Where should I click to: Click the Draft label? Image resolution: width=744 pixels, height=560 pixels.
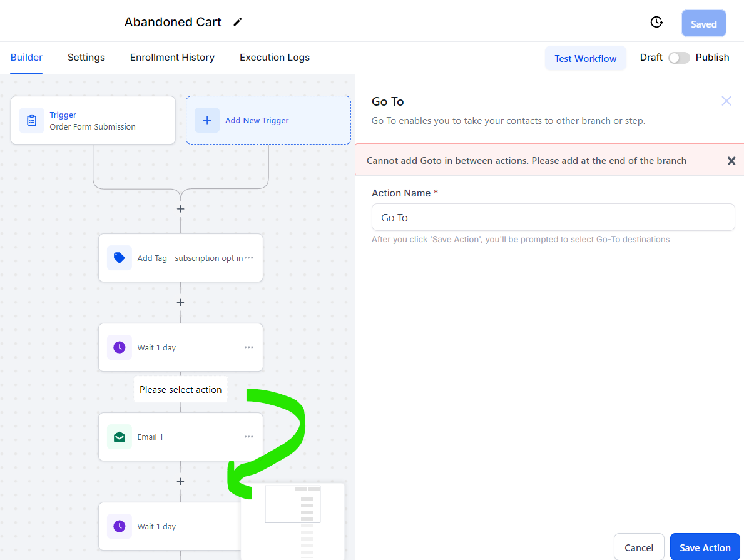pos(651,58)
